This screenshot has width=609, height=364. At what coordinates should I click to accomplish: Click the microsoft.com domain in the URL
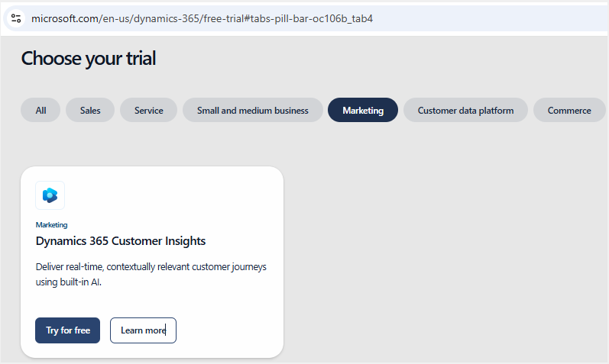(x=64, y=18)
